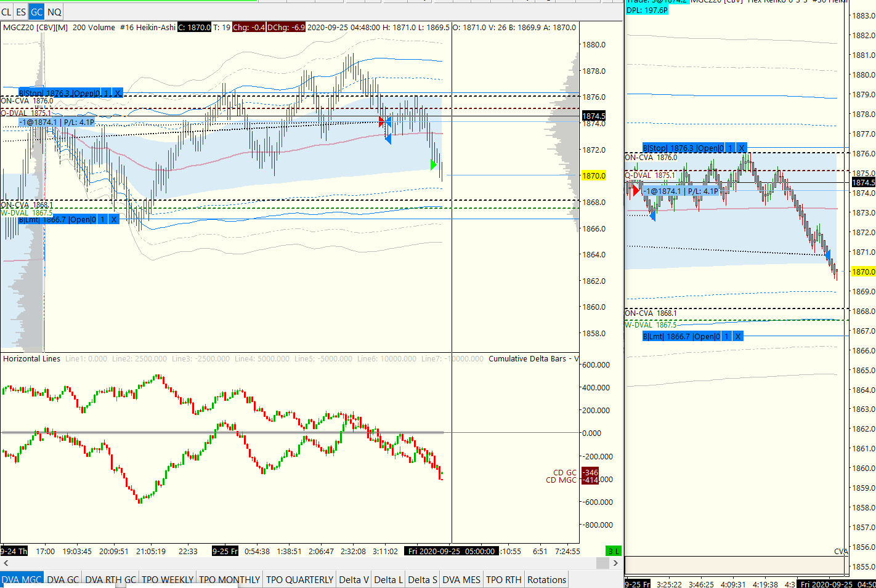Cancel the Buy Limit 1866.7 order on left chart

point(114,220)
